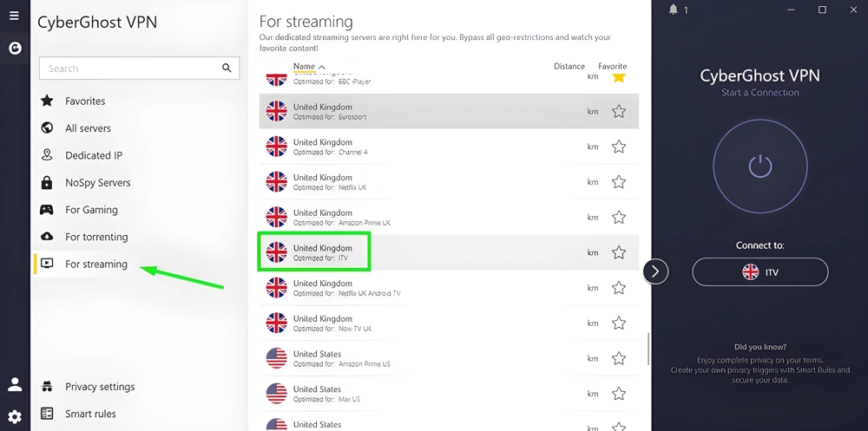868x431 pixels.
Task: Favorite the Netflix UK Android TV star
Action: click(x=619, y=288)
